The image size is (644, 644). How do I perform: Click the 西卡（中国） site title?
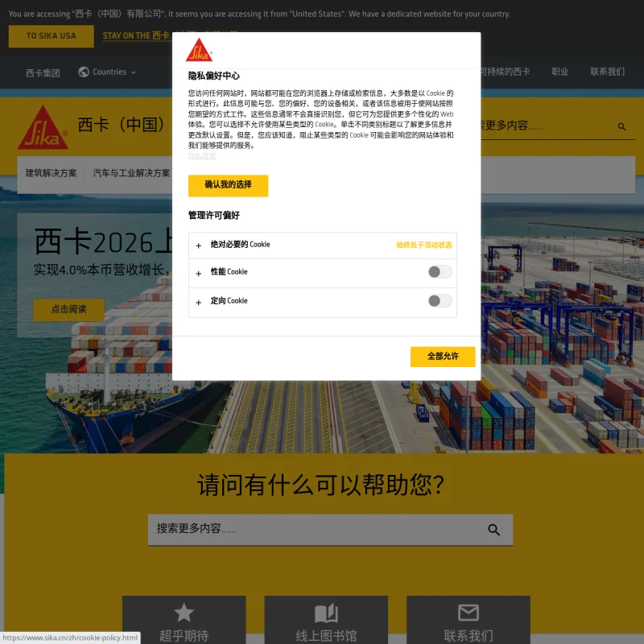pyautogui.click(x=122, y=125)
